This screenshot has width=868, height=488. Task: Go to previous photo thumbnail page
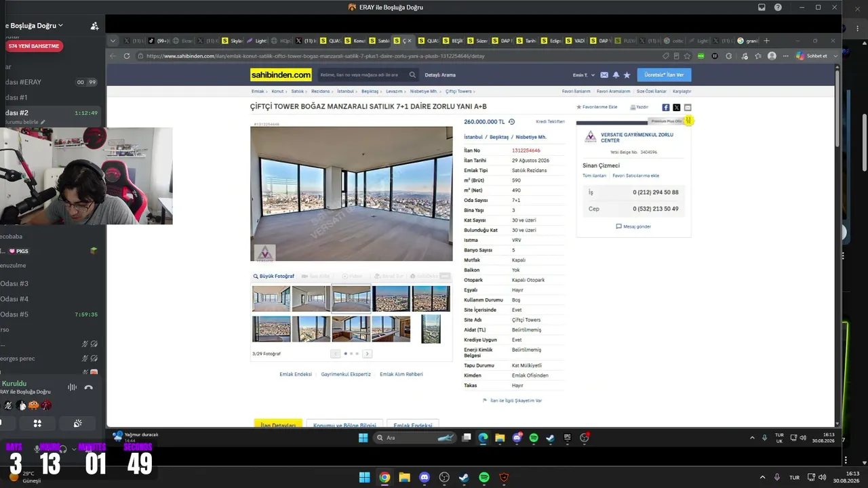(x=335, y=354)
